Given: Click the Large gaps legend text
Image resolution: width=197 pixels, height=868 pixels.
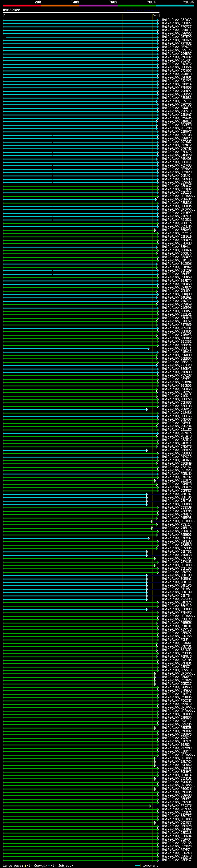Looking at the screenshot, I should pos(38,866).
